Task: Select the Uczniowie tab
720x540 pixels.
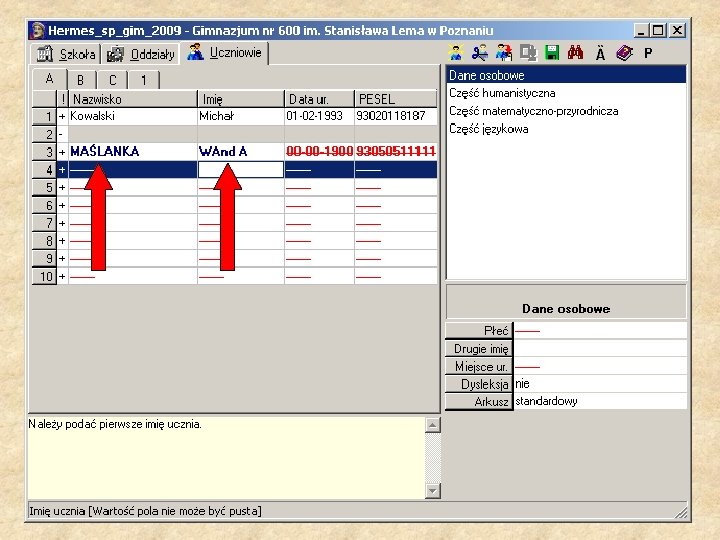Action: click(224, 53)
